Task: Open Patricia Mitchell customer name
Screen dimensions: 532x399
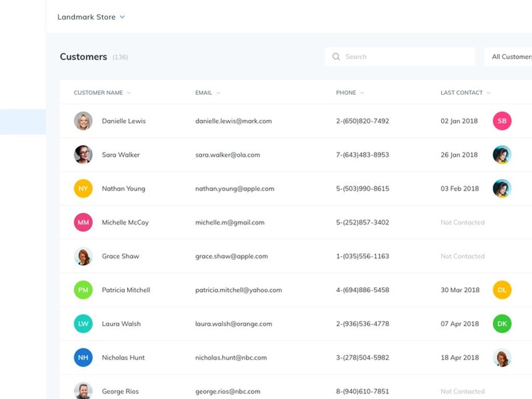Action: point(126,290)
